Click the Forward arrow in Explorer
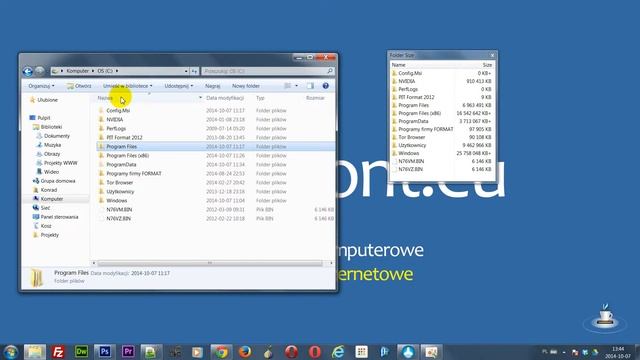This screenshot has width=640, height=360. [x=40, y=71]
